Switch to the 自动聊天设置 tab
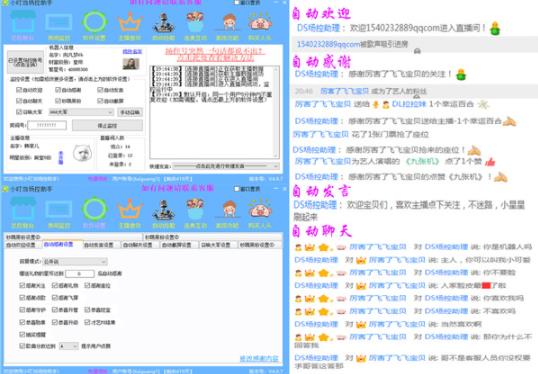Viewport: 538px width, 374px height. 138,245
